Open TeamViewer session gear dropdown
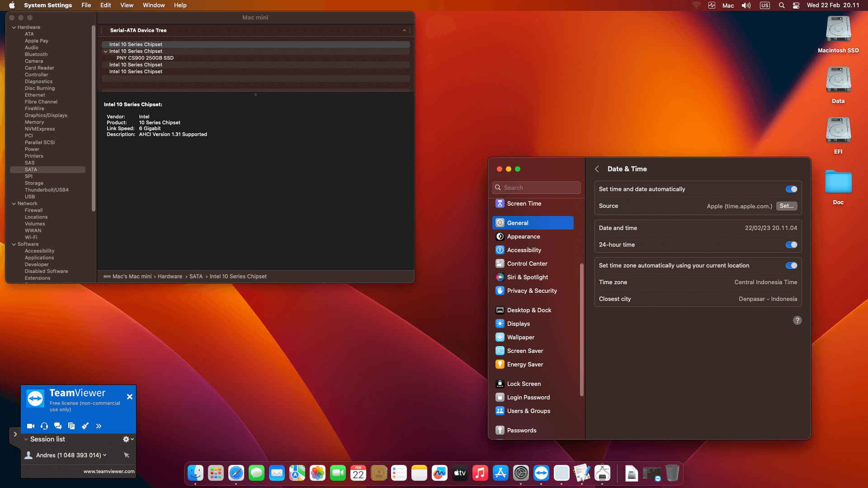This screenshot has height=488, width=868. click(x=128, y=439)
